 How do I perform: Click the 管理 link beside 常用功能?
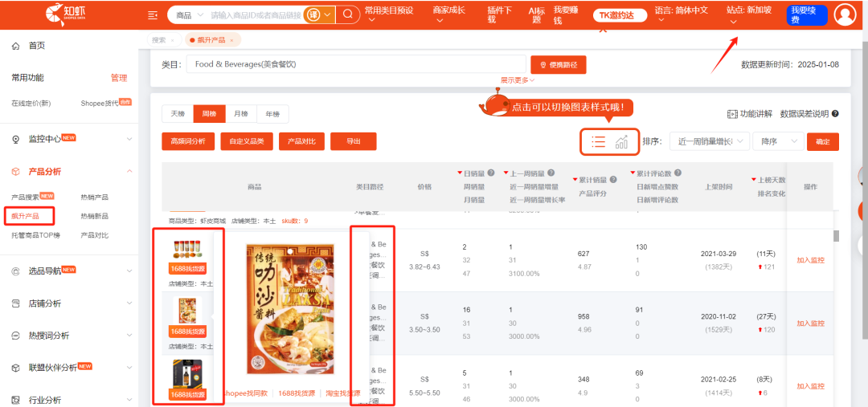coord(118,78)
